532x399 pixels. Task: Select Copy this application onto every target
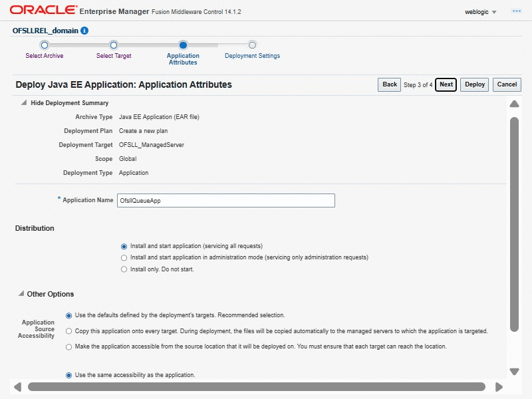coord(69,331)
